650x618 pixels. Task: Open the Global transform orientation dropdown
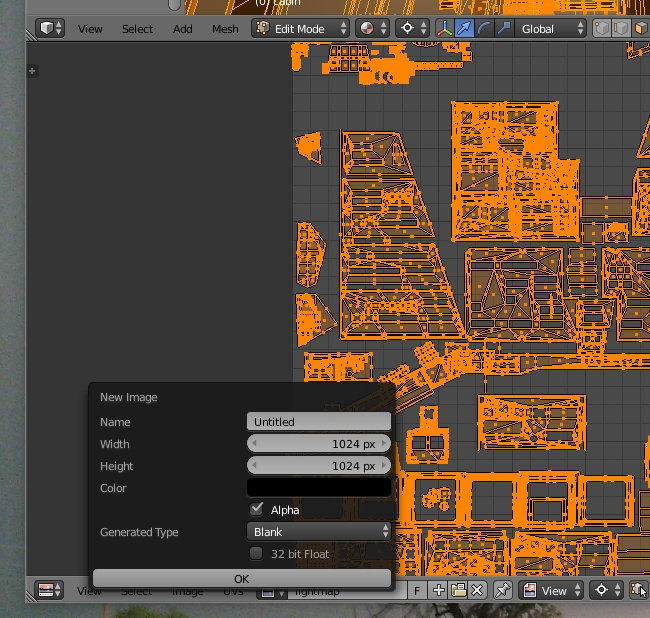[551, 29]
